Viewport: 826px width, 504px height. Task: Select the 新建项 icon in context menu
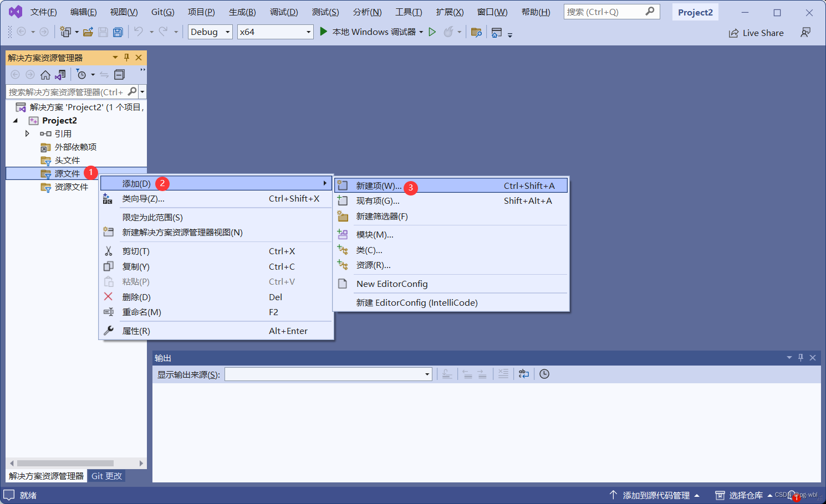coord(343,186)
